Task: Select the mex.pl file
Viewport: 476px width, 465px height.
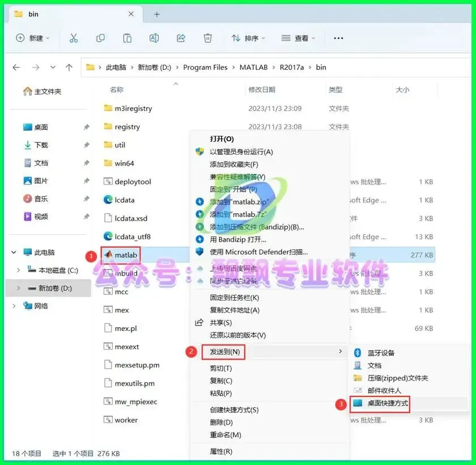Action: (120, 328)
